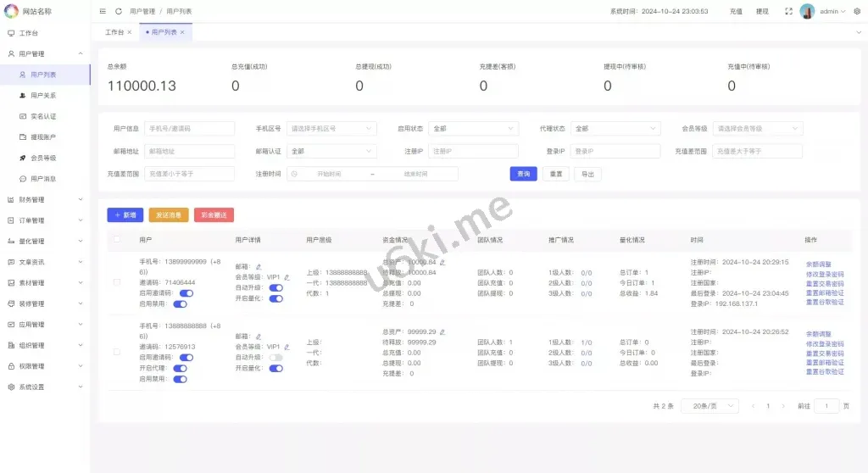Close the 工作台 tab with its X
This screenshot has height=473, width=868.
tap(130, 32)
